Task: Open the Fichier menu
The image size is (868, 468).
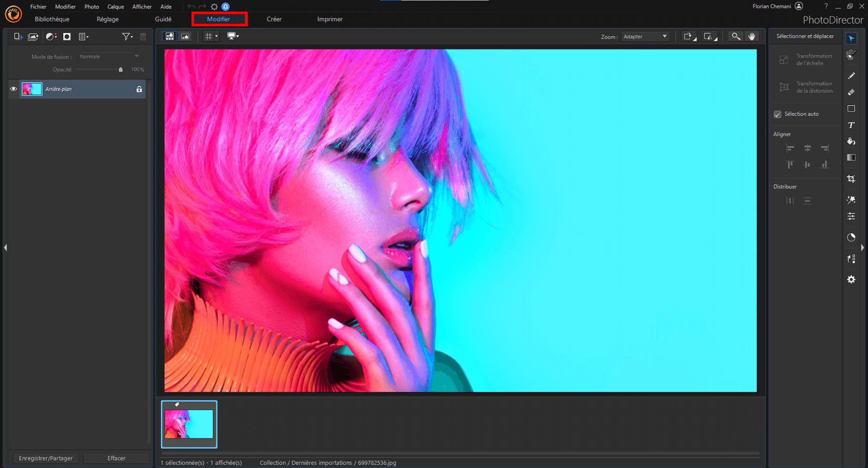Action: pyautogui.click(x=38, y=7)
